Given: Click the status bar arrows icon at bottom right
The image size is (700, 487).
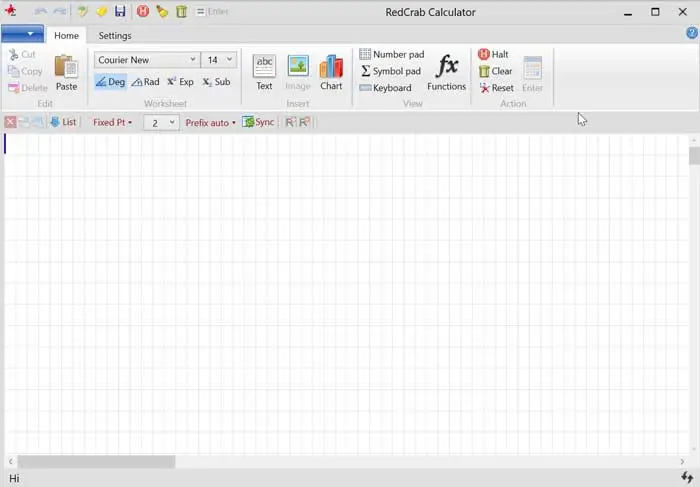Looking at the screenshot, I should [688, 477].
